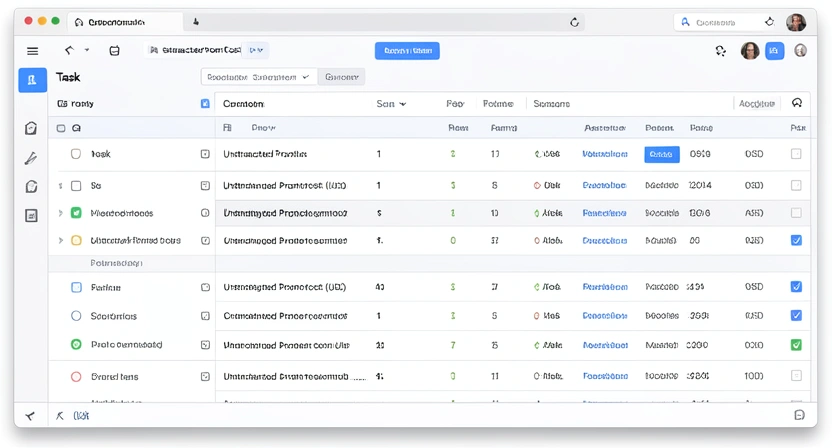Viewport: 832px width, 448px height.
Task: Tick the select-all checkbox in the filter row
Action: point(61,128)
